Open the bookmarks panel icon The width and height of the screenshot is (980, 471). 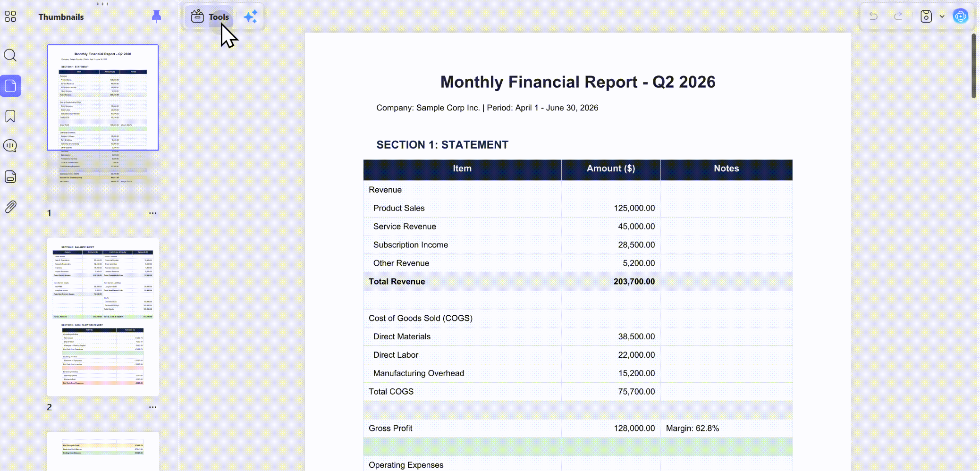10,116
